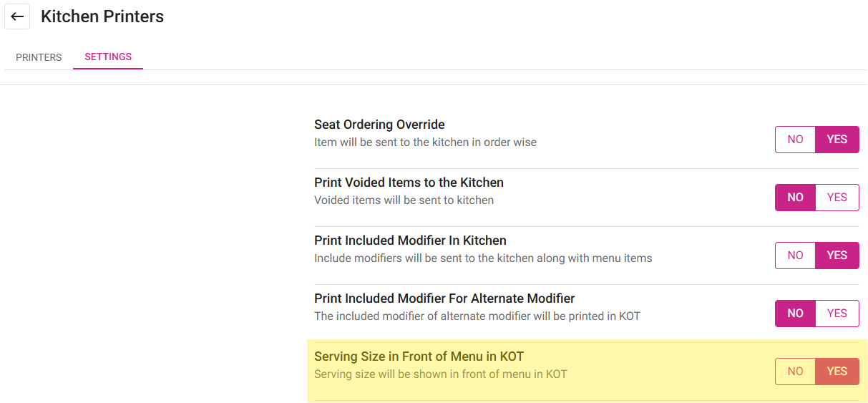Choose NO for Included Modifier For Alternate Modifier
The width and height of the screenshot is (868, 403).
click(795, 314)
